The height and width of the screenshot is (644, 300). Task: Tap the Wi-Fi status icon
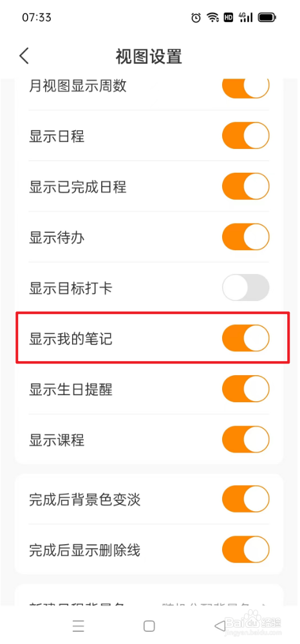click(212, 17)
